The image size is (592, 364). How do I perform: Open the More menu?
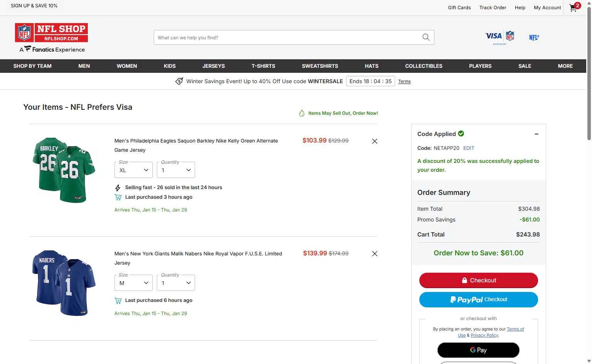565,66
